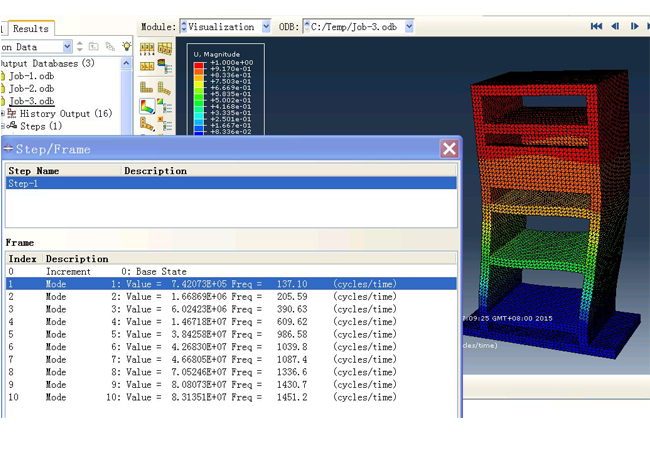This screenshot has height=450, width=650.
Task: Select Job-1.odb in output databases
Action: (32, 76)
